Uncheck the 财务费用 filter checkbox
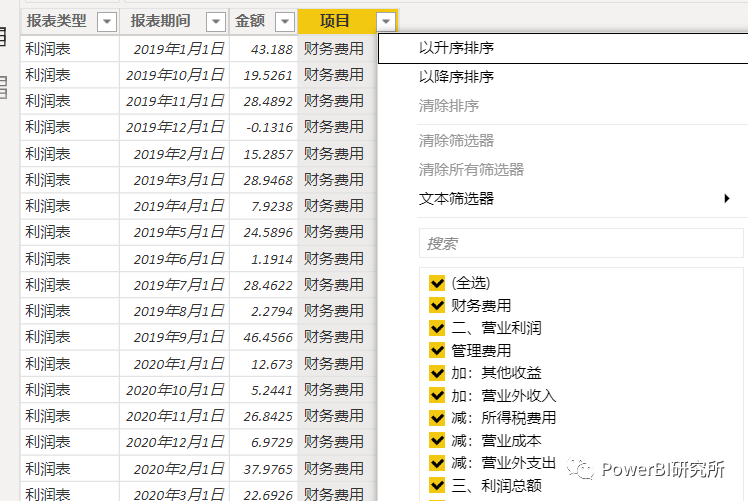Screen dimensions: 748x501 (437, 305)
